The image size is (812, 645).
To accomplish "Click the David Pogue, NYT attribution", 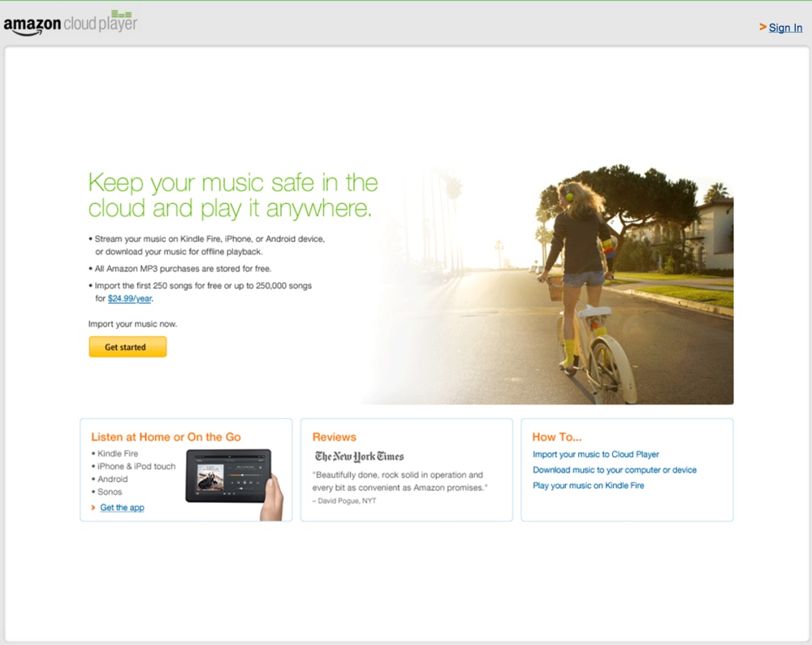I will [344, 501].
